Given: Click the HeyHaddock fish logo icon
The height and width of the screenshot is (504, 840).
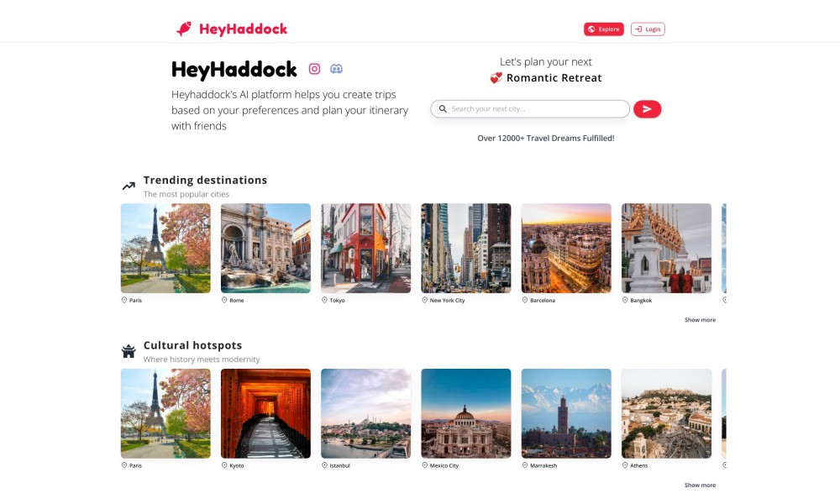Looking at the screenshot, I should coord(184,29).
